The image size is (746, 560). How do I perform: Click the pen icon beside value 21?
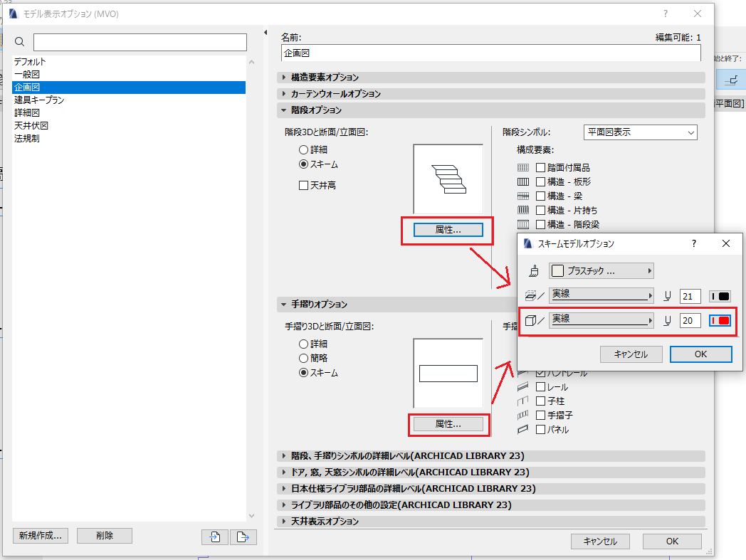coord(668,297)
